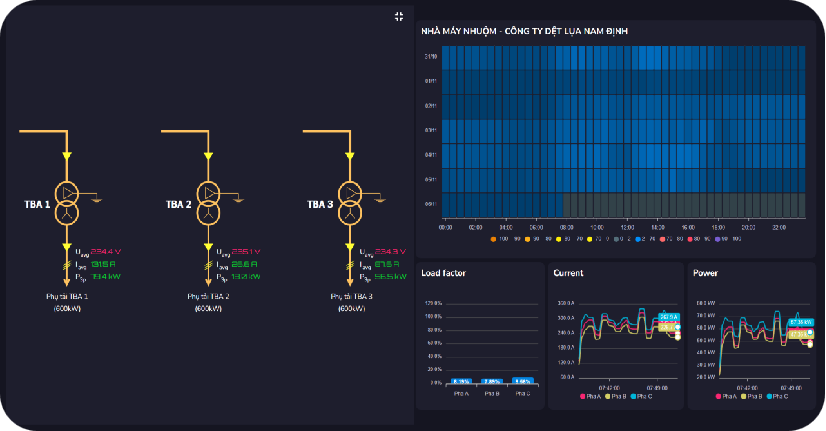Click the Pha A bar in Load factor
Image resolution: width=826 pixels, height=431 pixels.
tap(461, 382)
